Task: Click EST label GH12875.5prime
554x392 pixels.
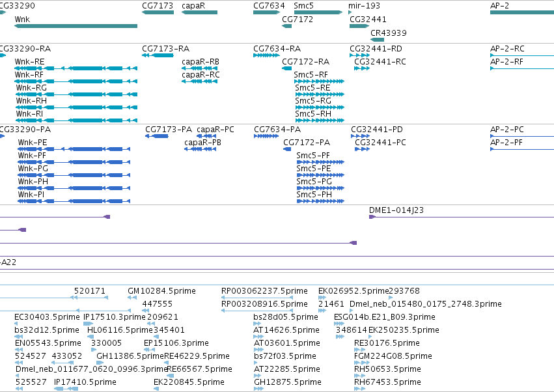Action: tap(288, 382)
